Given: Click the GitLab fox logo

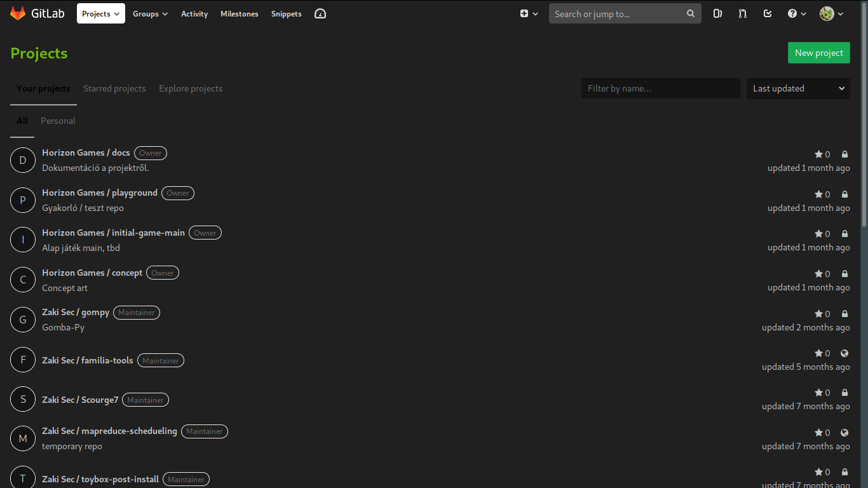Looking at the screenshot, I should coord(17,13).
